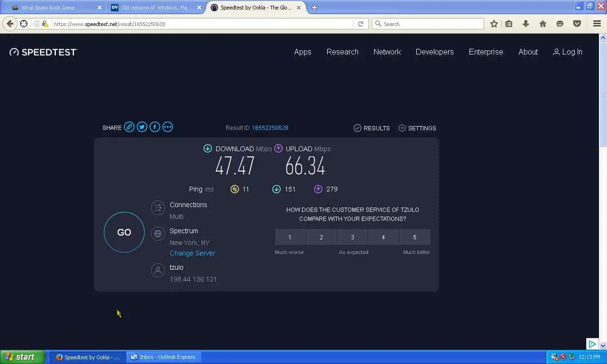Image resolution: width=607 pixels, height=364 pixels.
Task: Show site information via the info icon
Action: tap(37, 24)
